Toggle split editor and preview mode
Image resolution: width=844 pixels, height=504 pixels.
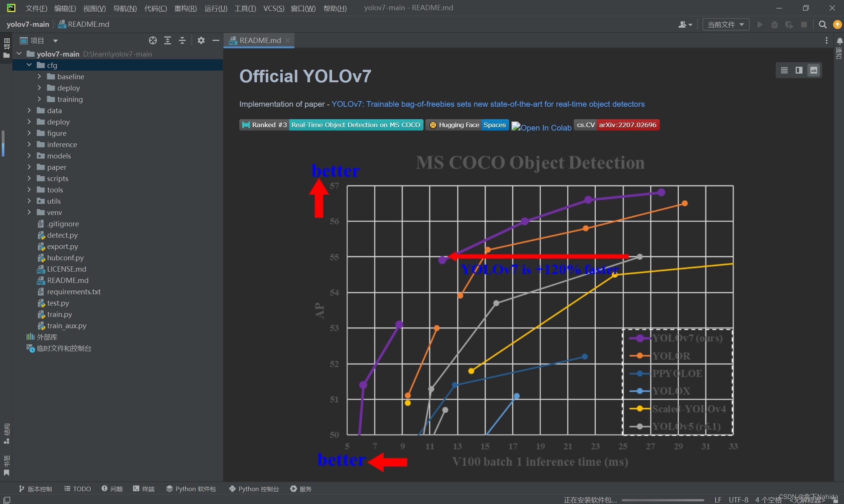(x=798, y=70)
